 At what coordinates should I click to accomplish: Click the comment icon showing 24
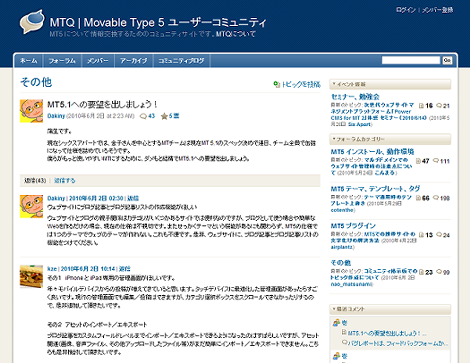[439, 234]
